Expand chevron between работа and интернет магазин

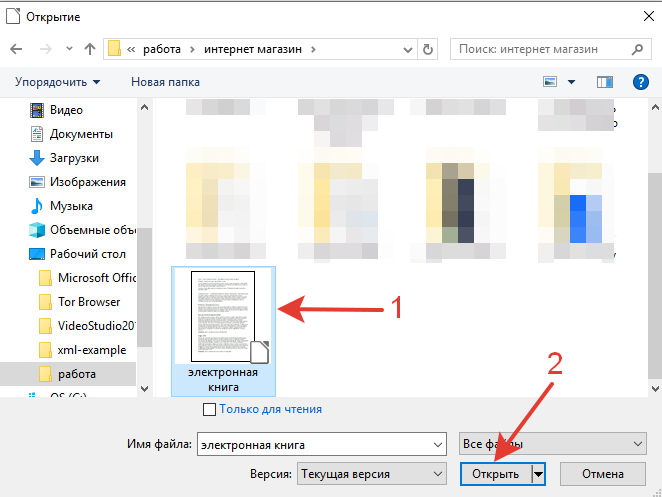click(x=193, y=49)
